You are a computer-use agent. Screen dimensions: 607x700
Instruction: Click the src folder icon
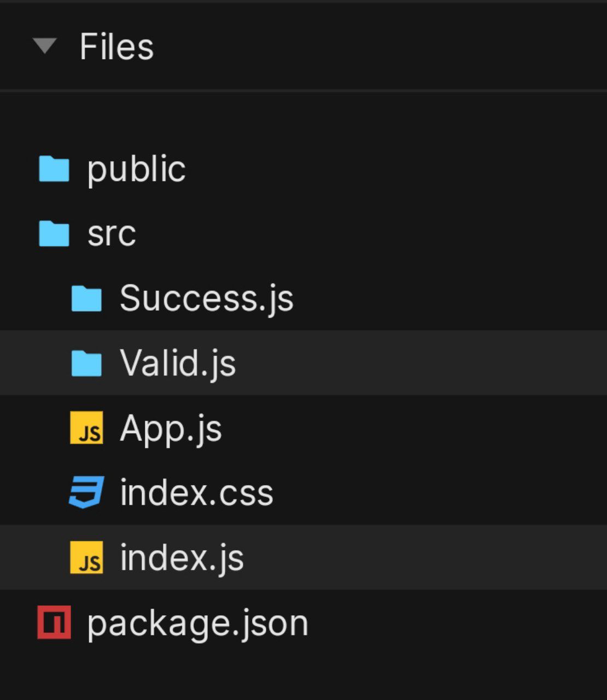click(54, 234)
